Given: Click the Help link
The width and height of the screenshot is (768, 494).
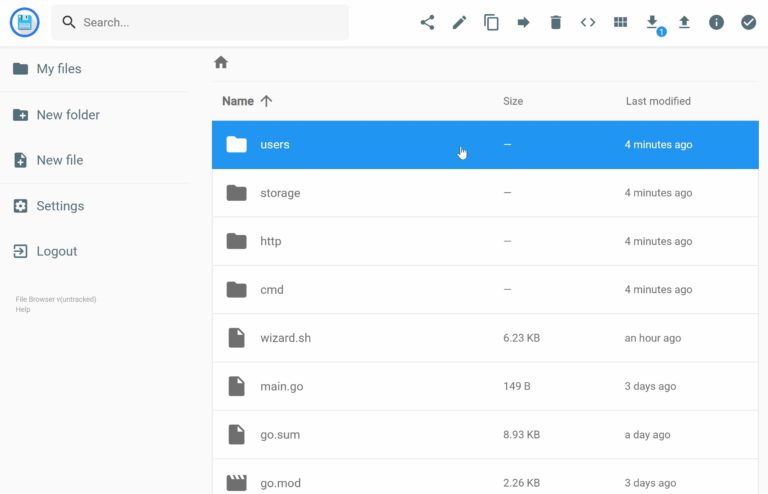Looking at the screenshot, I should coord(23,309).
